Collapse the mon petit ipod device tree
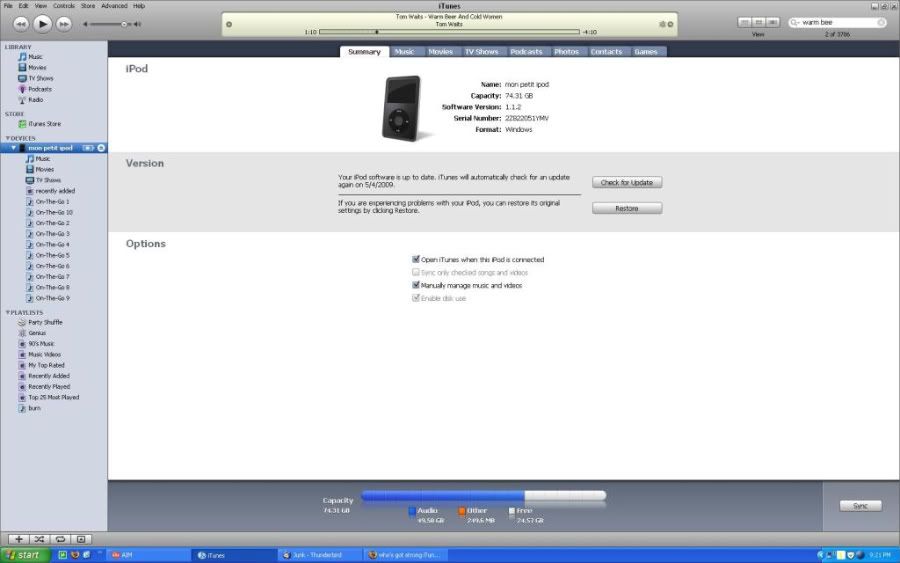Screen dimensions: 900x563 click(13, 148)
